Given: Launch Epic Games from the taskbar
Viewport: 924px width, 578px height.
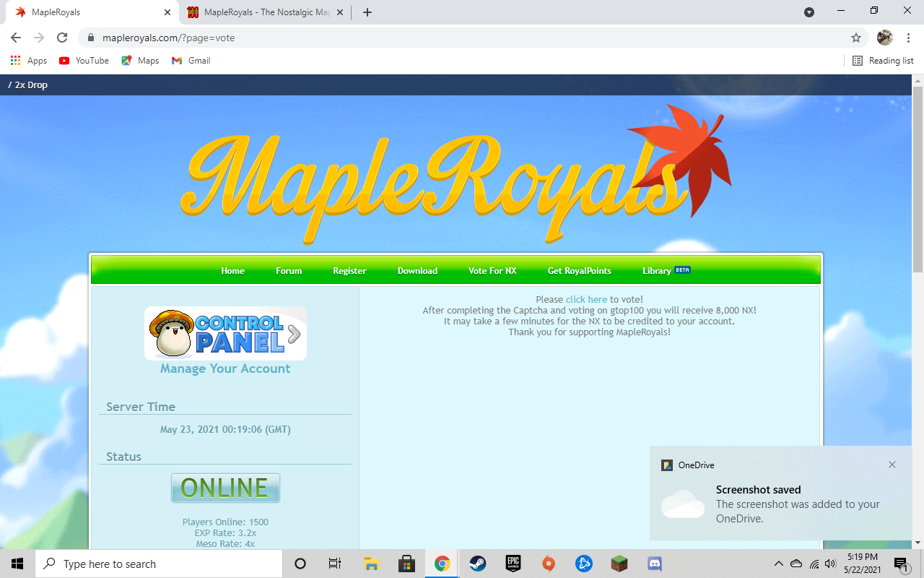Looking at the screenshot, I should 513,564.
